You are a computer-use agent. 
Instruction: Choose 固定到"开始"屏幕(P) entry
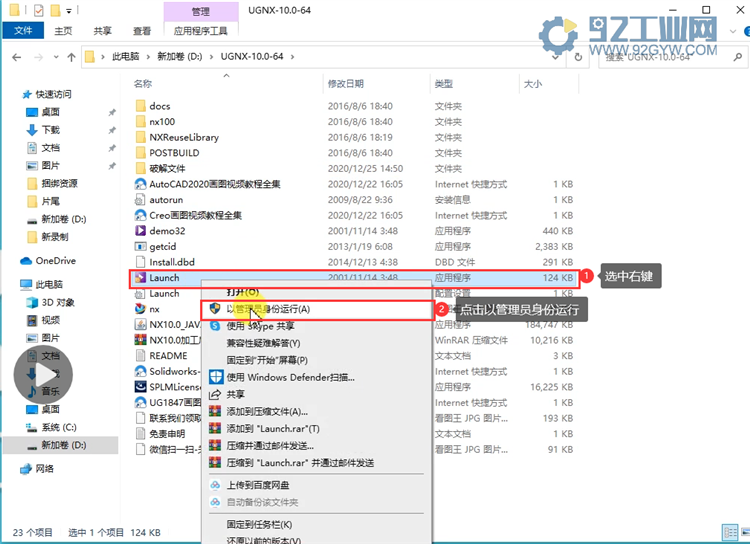click(x=317, y=360)
